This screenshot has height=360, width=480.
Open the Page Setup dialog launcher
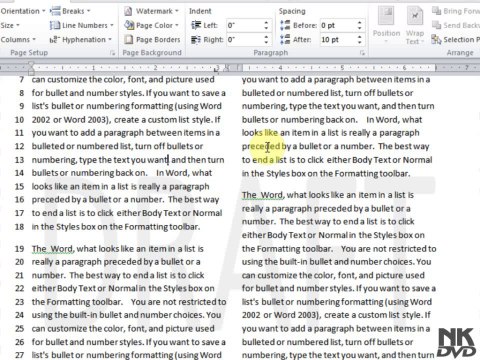pos(113,53)
